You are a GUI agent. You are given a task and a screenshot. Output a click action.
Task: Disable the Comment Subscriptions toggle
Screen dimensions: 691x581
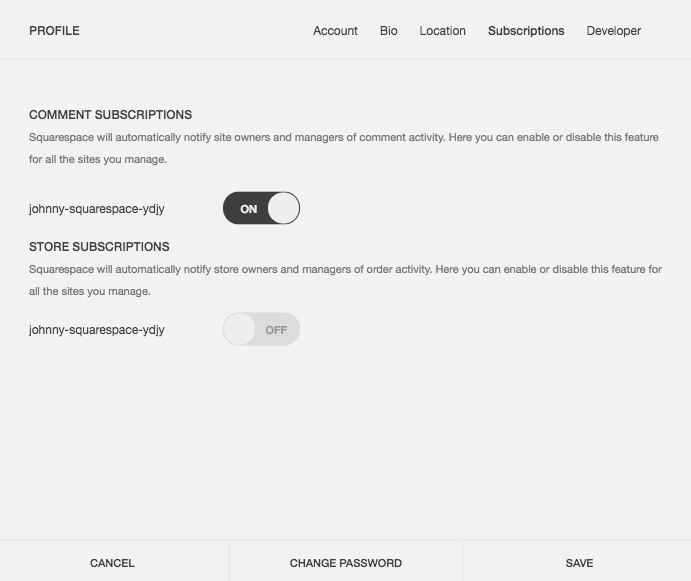click(261, 209)
